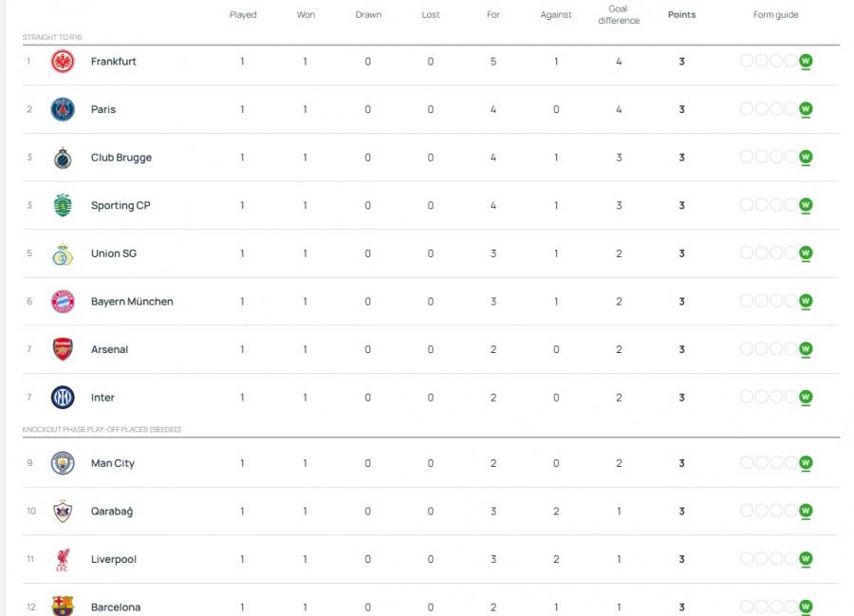The height and width of the screenshot is (616, 854).
Task: Select the Sporting CP crest
Action: tap(63, 205)
